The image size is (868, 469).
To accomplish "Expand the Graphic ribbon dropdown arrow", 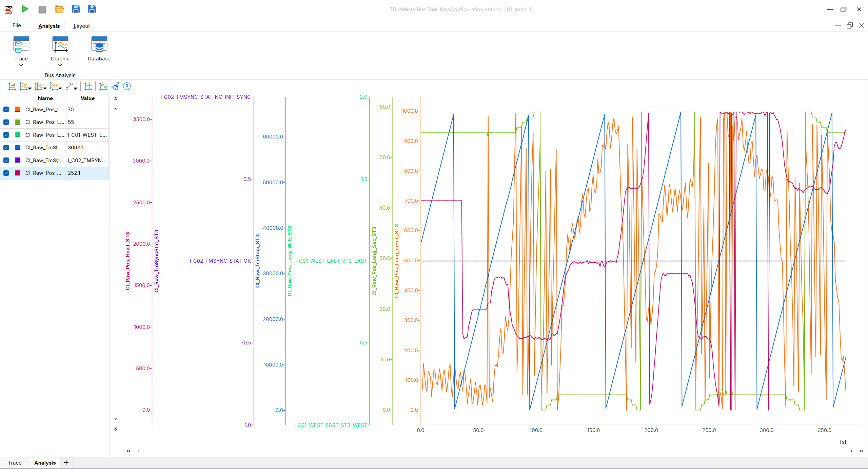I will coord(60,65).
